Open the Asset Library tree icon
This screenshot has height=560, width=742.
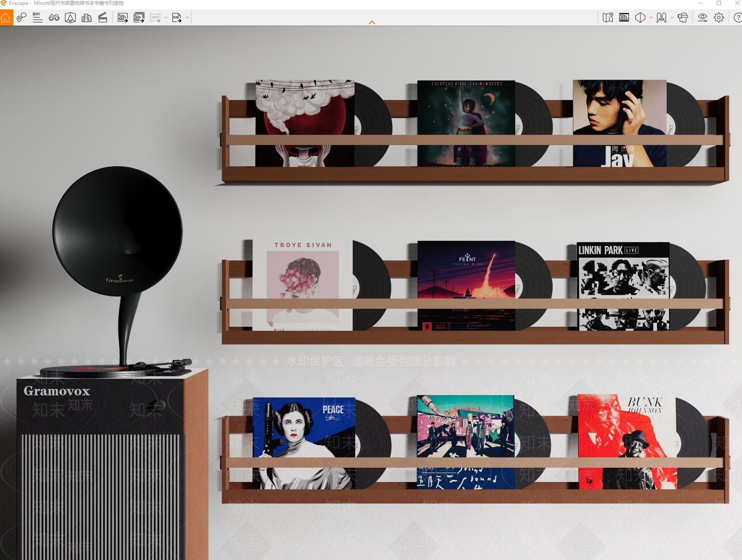(x=70, y=18)
